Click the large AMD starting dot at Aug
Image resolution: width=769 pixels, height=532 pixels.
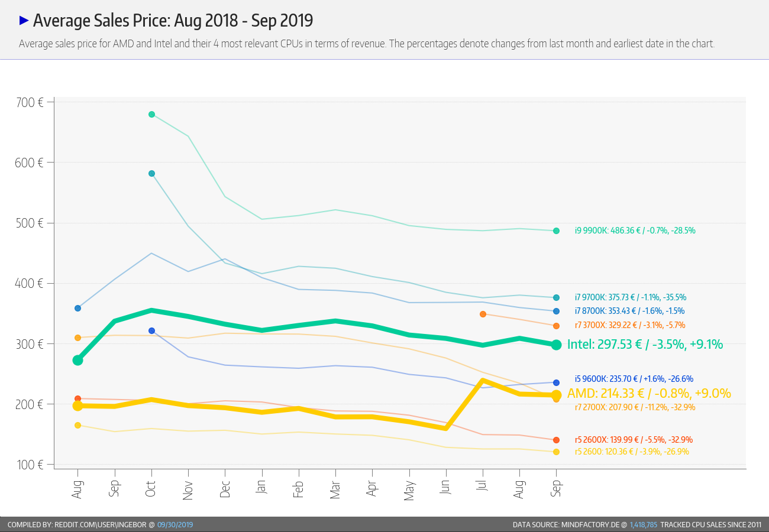coord(77,406)
